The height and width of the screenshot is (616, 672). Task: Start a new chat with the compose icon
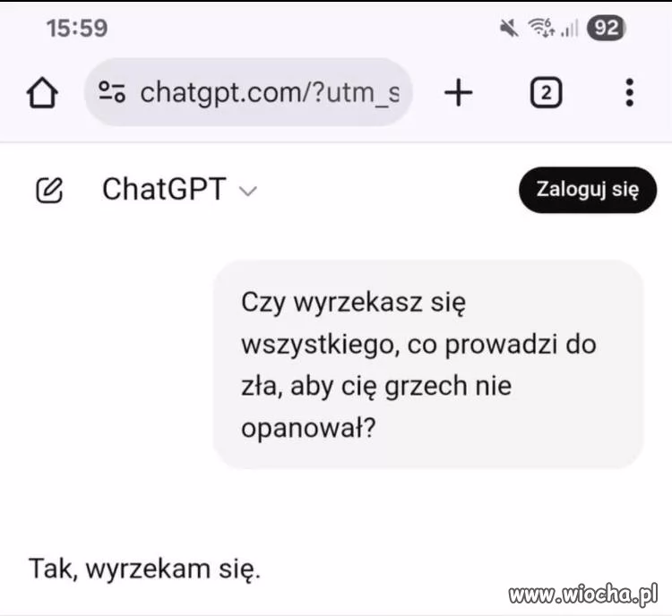[x=49, y=190]
